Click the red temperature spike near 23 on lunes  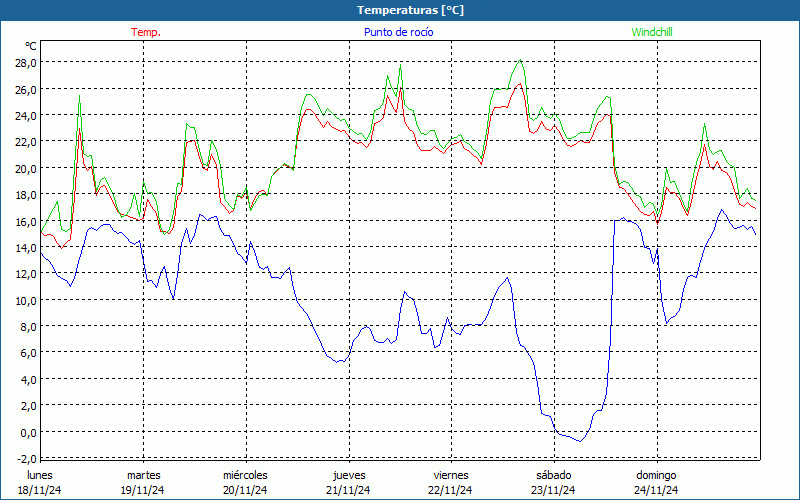tap(79, 130)
